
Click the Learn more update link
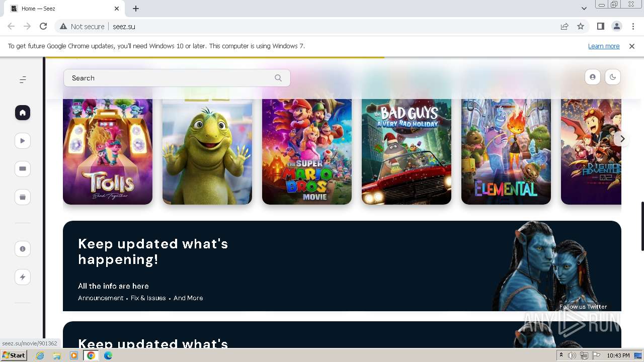pos(604,46)
